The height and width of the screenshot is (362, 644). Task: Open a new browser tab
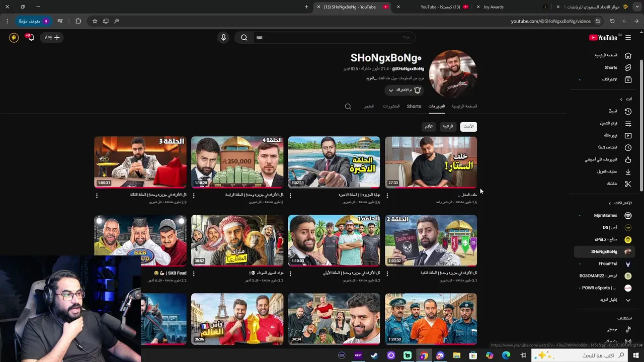(x=306, y=7)
